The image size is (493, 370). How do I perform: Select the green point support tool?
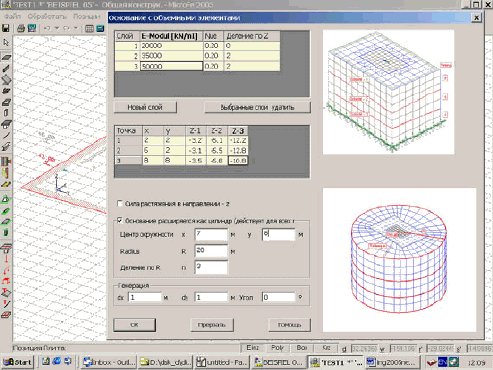click(6, 199)
